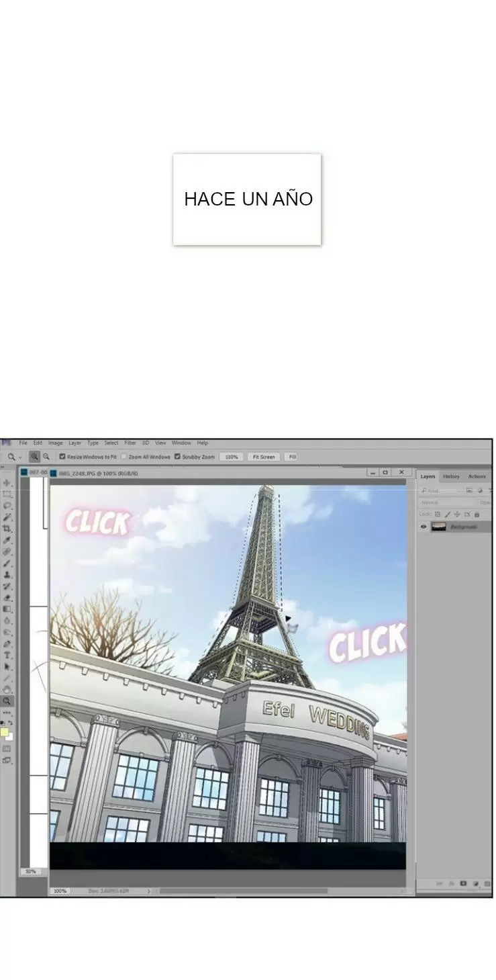
Task: Toggle Resize Windows to Fit checkbox
Action: click(x=62, y=457)
